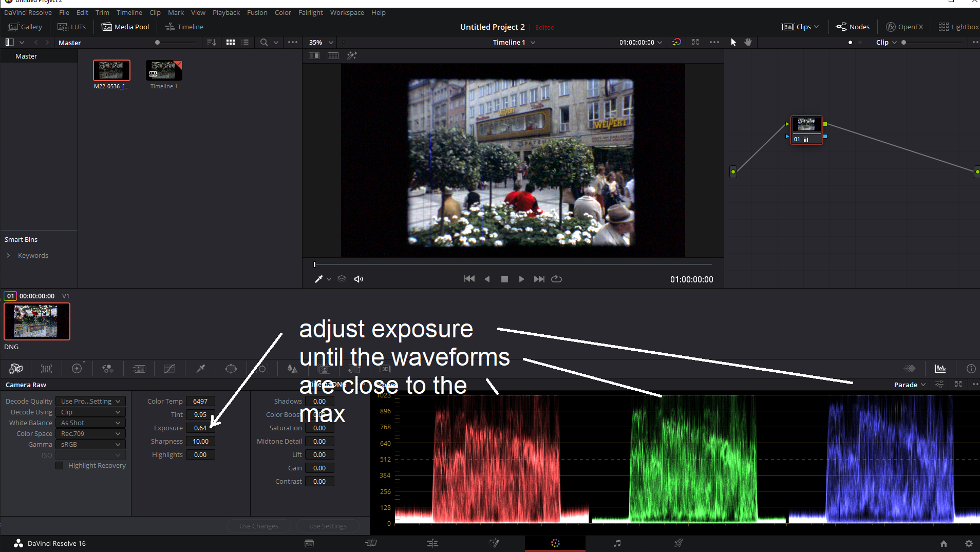Open the Color Match palette icon

(x=46, y=369)
